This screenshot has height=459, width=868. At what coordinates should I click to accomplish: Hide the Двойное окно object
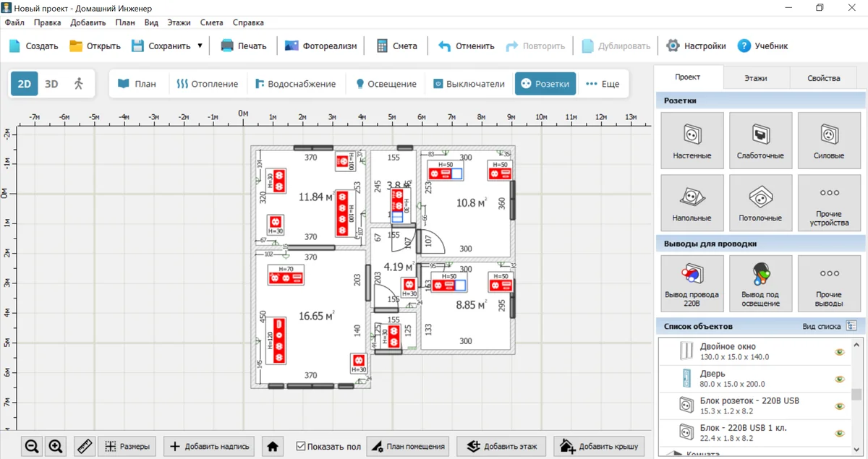839,352
